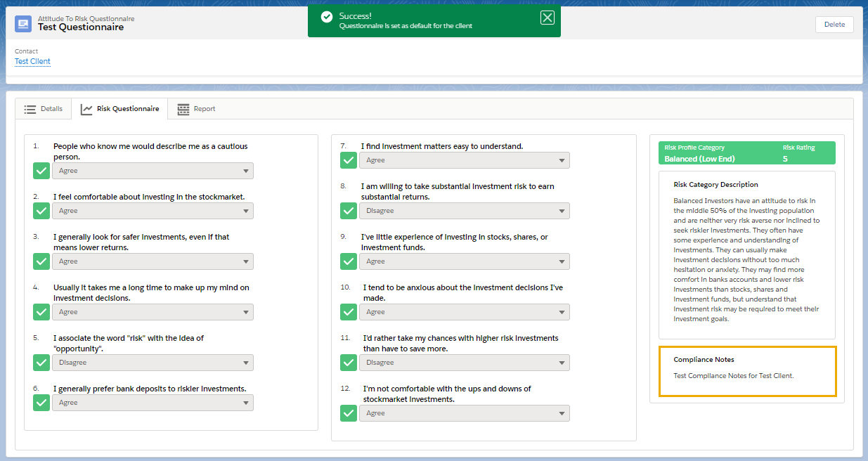Click the success checkmark icon in notification
Screen dimensions: 868x461
(x=326, y=17)
